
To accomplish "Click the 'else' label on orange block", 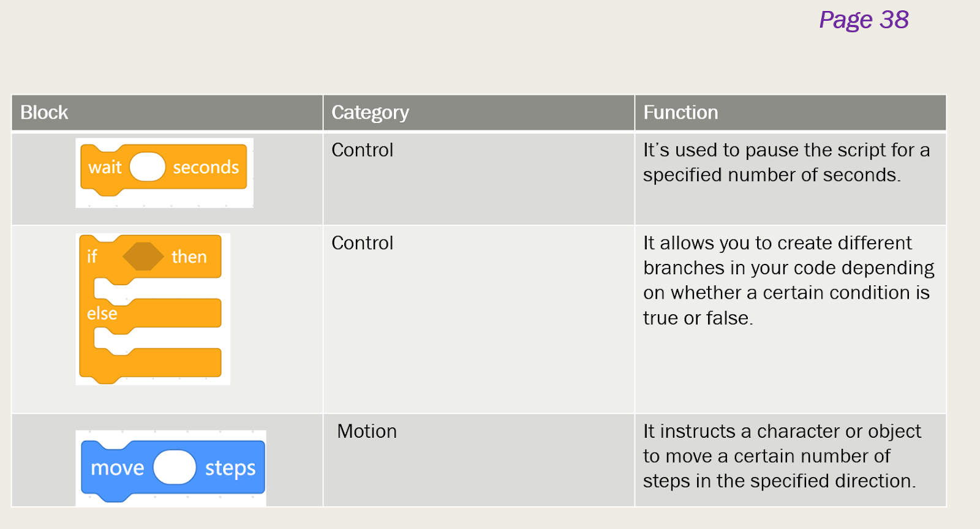I will (x=102, y=313).
